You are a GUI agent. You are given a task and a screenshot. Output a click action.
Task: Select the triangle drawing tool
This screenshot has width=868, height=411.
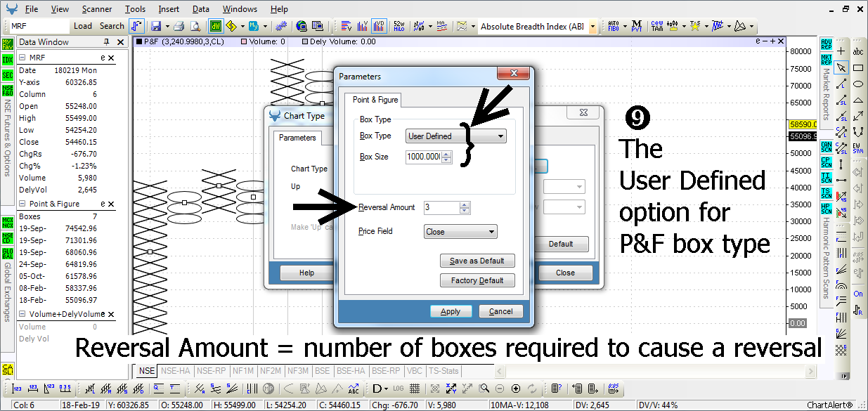858,100
